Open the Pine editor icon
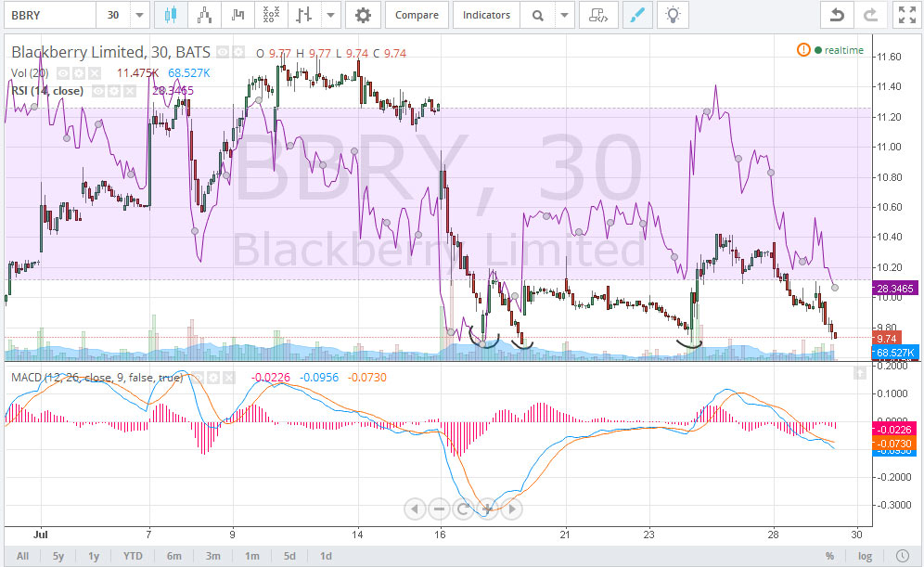This screenshot has width=924, height=567. pyautogui.click(x=598, y=15)
